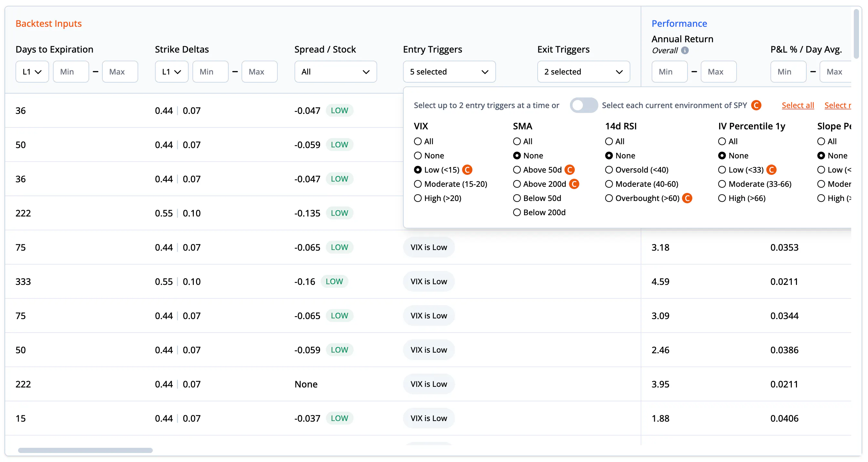Image resolution: width=868 pixels, height=462 pixels.
Task: Click the 'VIX is Low' tag in the 333-day row
Action: (x=429, y=281)
